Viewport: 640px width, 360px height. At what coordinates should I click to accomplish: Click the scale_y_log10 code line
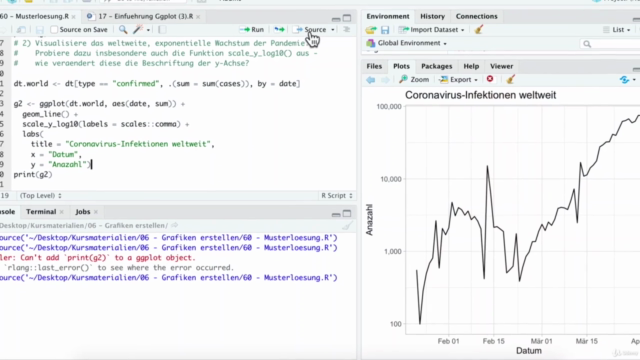(x=106, y=124)
